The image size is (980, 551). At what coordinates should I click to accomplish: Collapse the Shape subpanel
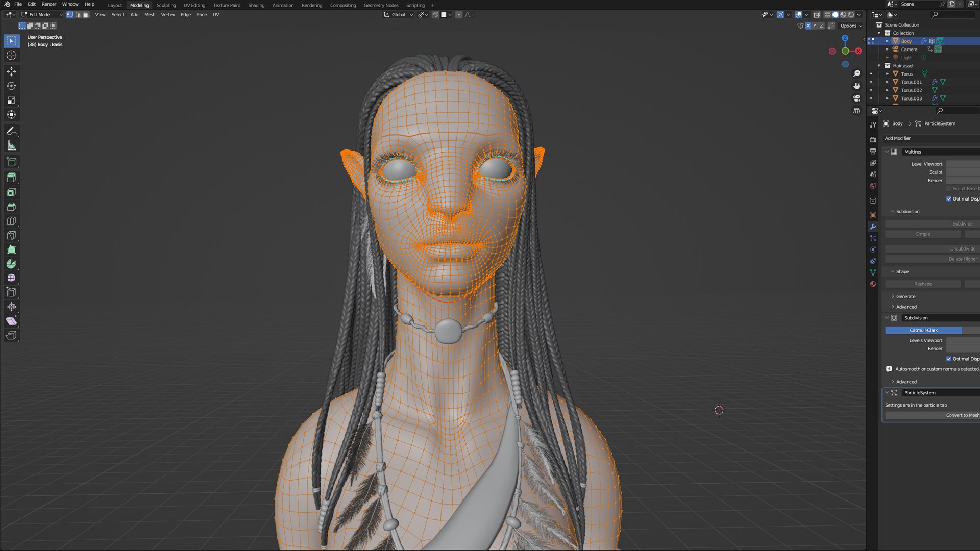893,271
